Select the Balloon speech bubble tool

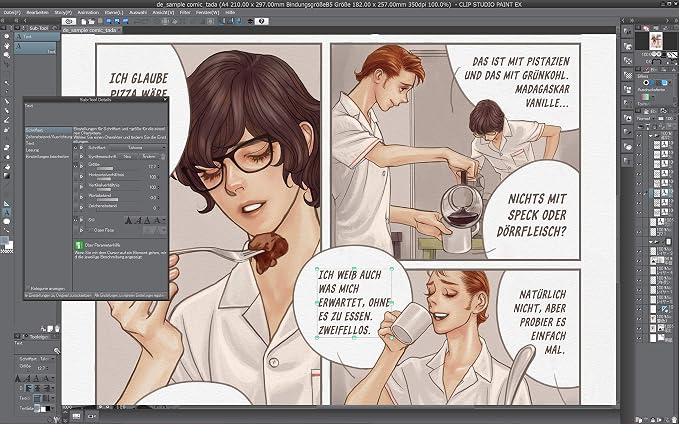tap(6, 222)
